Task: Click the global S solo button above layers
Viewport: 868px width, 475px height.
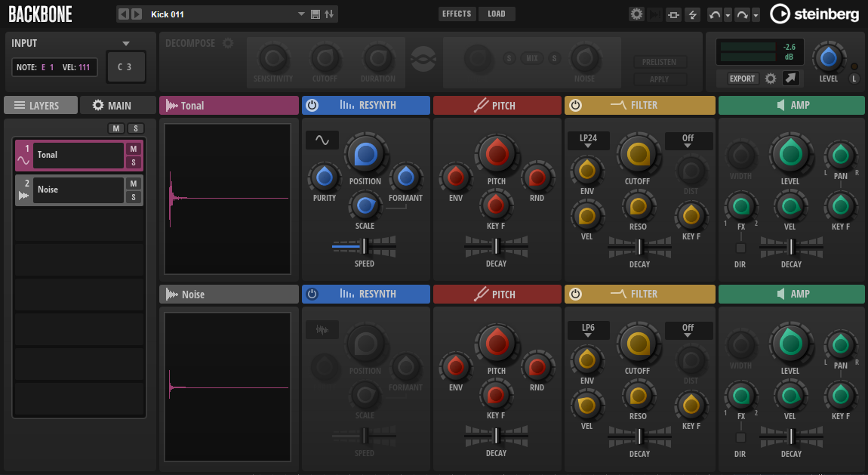Action: click(136, 128)
